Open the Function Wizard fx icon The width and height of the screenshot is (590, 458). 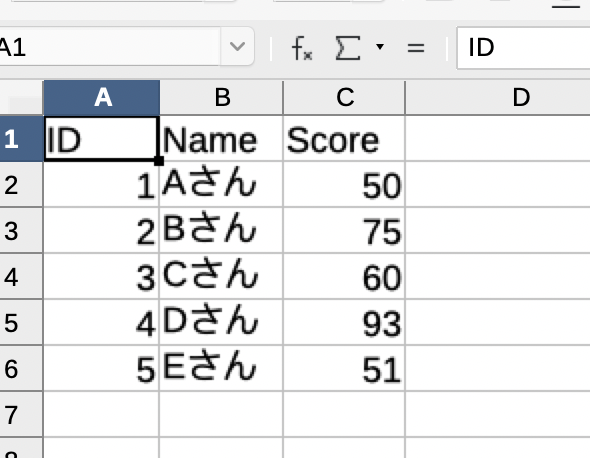(x=302, y=48)
